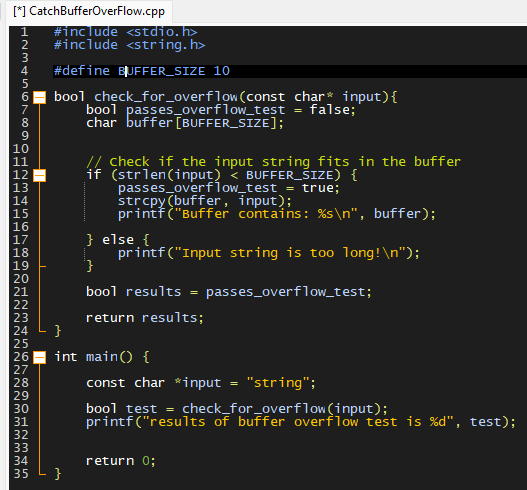
Task: Collapse the if strlen block fold
Action: pyautogui.click(x=39, y=175)
